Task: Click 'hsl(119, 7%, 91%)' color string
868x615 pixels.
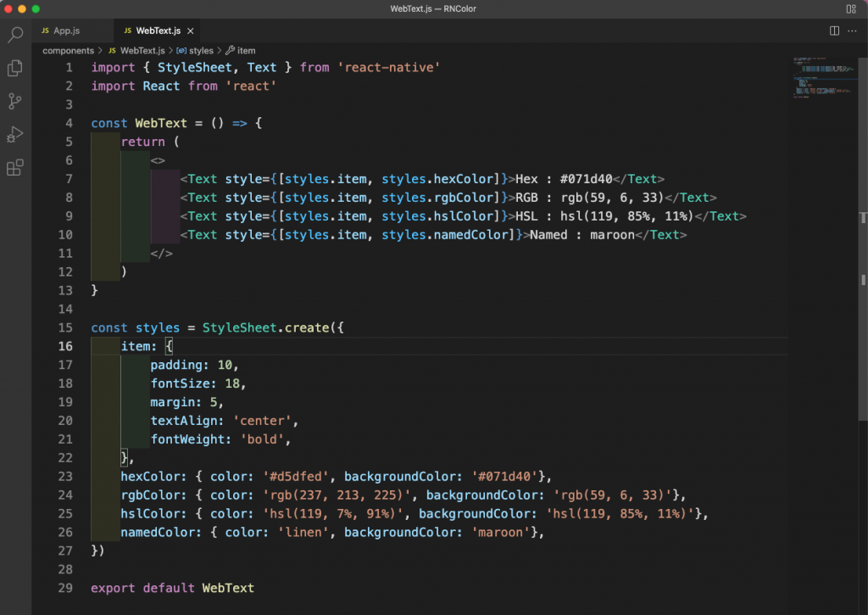Action: click(x=332, y=513)
